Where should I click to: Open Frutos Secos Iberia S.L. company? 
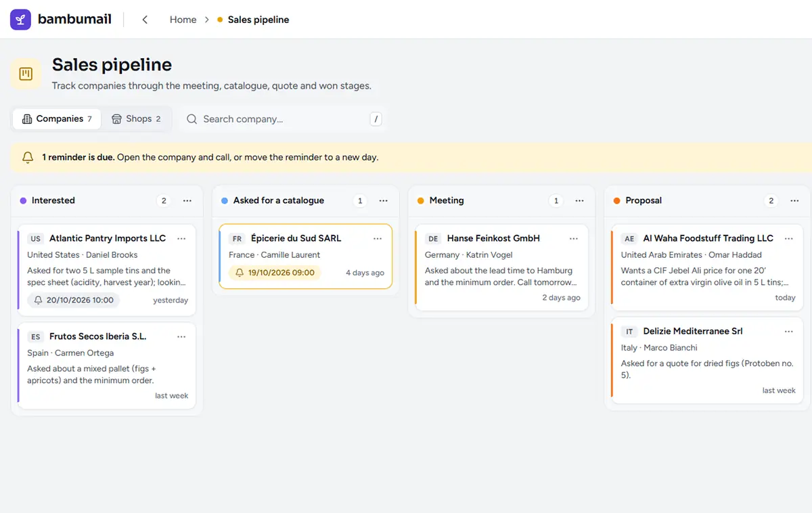(x=98, y=336)
